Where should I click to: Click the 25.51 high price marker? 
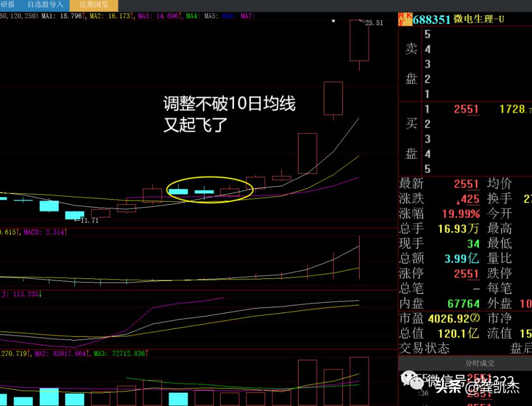373,23
